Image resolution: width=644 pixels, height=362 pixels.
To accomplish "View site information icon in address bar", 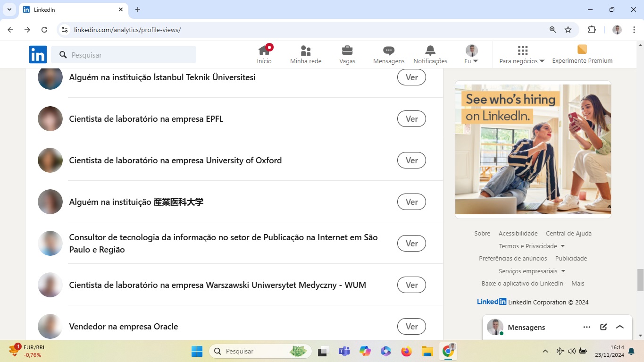I will [65, 30].
